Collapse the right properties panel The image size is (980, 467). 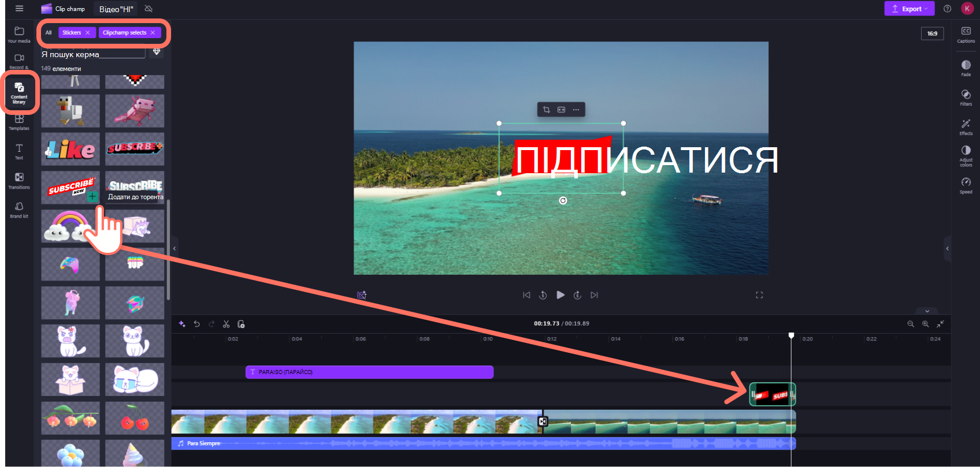[947, 249]
